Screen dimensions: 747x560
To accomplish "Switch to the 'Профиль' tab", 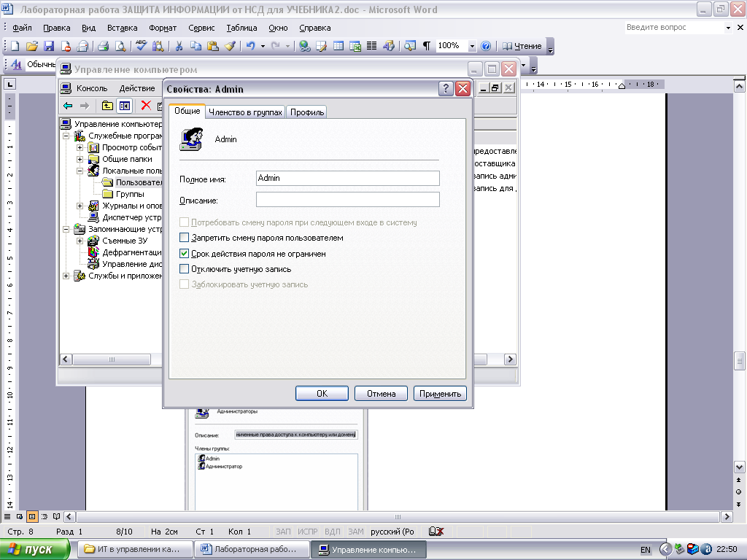I will click(307, 112).
